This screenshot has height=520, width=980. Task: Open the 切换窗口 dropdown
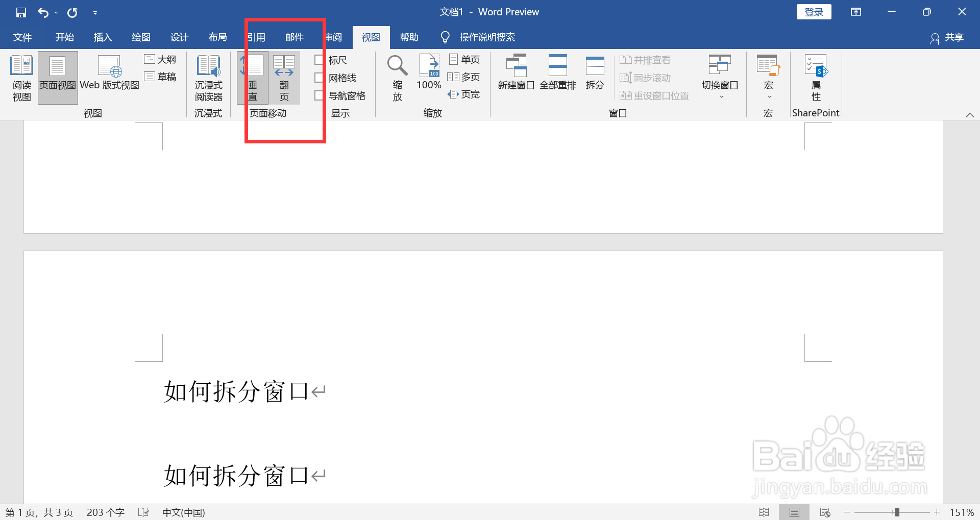pyautogui.click(x=720, y=77)
